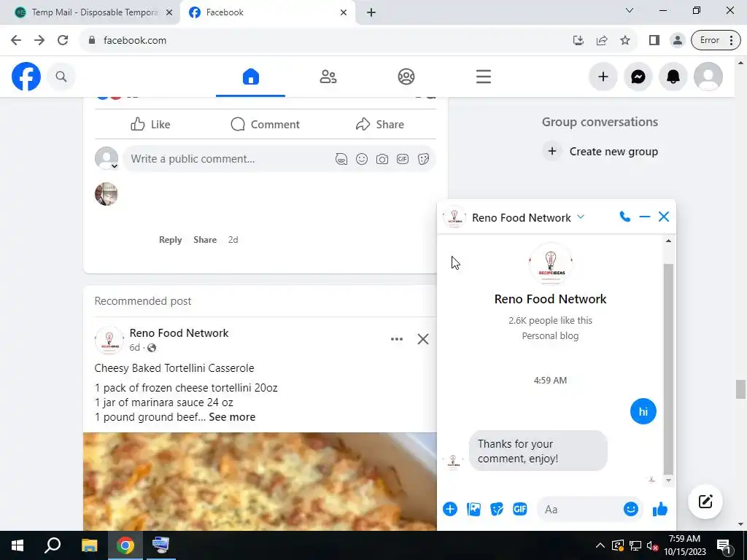Click the chat window scrollbar
The image size is (747, 560).
tap(668, 369)
